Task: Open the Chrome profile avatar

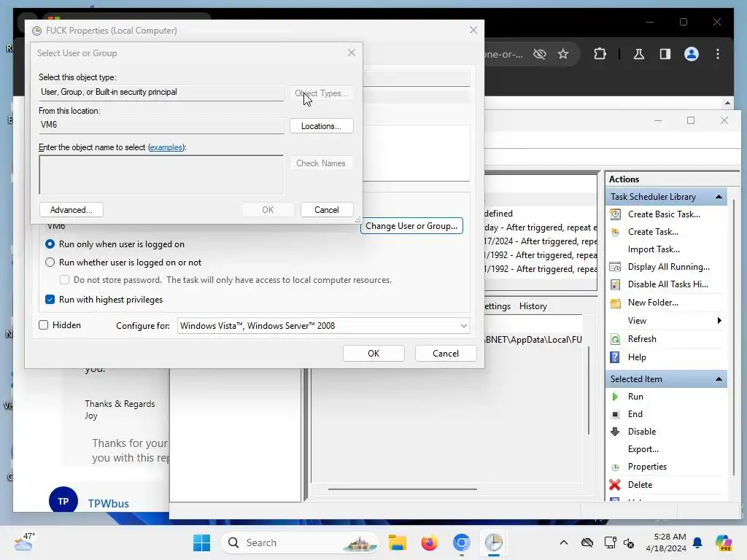Action: [x=692, y=54]
